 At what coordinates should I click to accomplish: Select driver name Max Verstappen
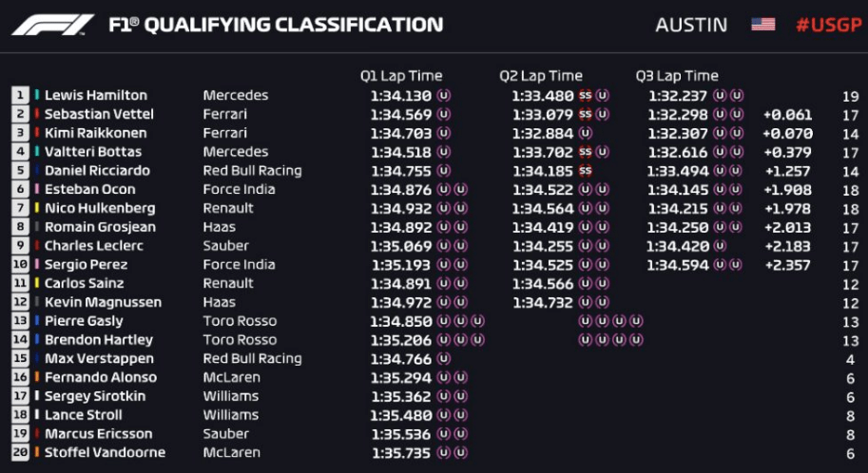99,358
